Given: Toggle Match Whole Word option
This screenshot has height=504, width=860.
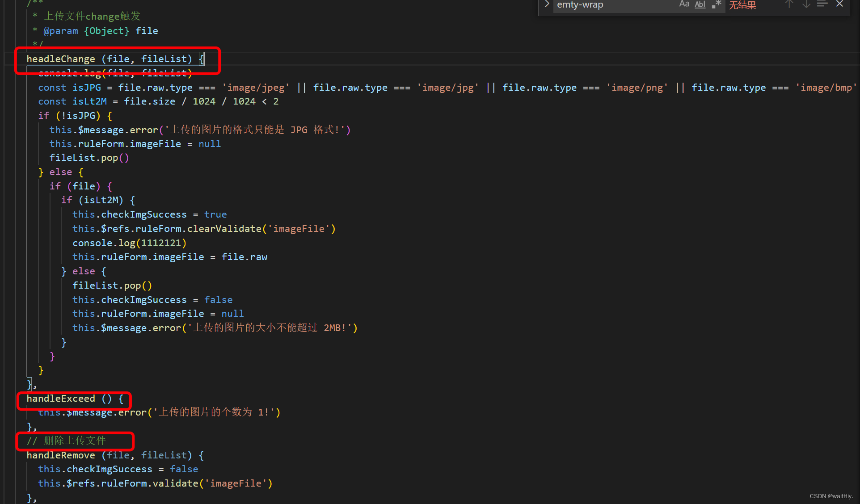Looking at the screenshot, I should pyautogui.click(x=700, y=4).
